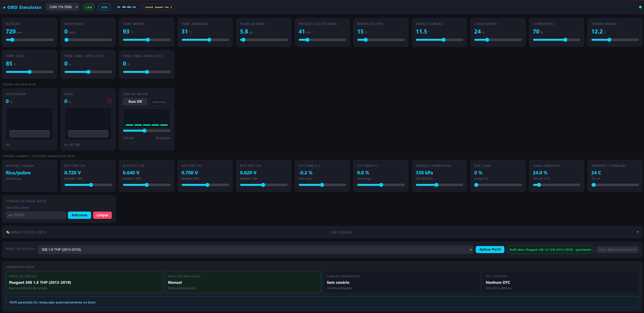Expand the Banco de DTCs OBD-II section
The height and width of the screenshot is (313, 644).
pos(322,232)
